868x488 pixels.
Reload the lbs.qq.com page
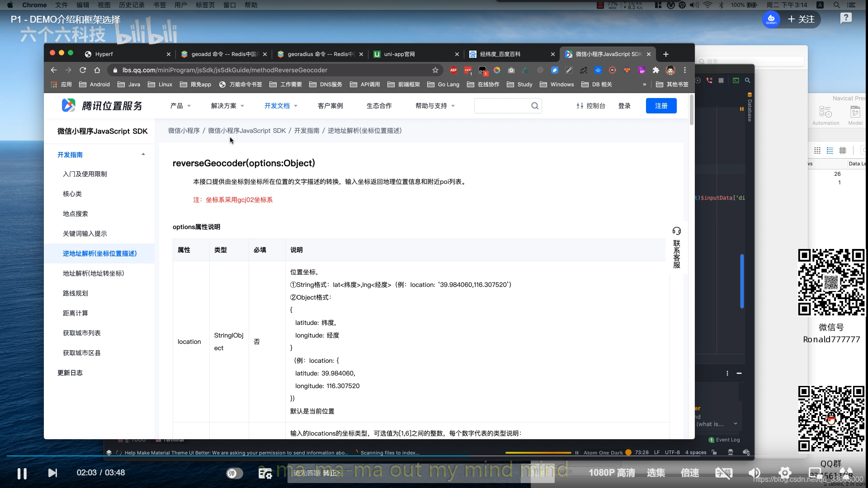point(83,70)
